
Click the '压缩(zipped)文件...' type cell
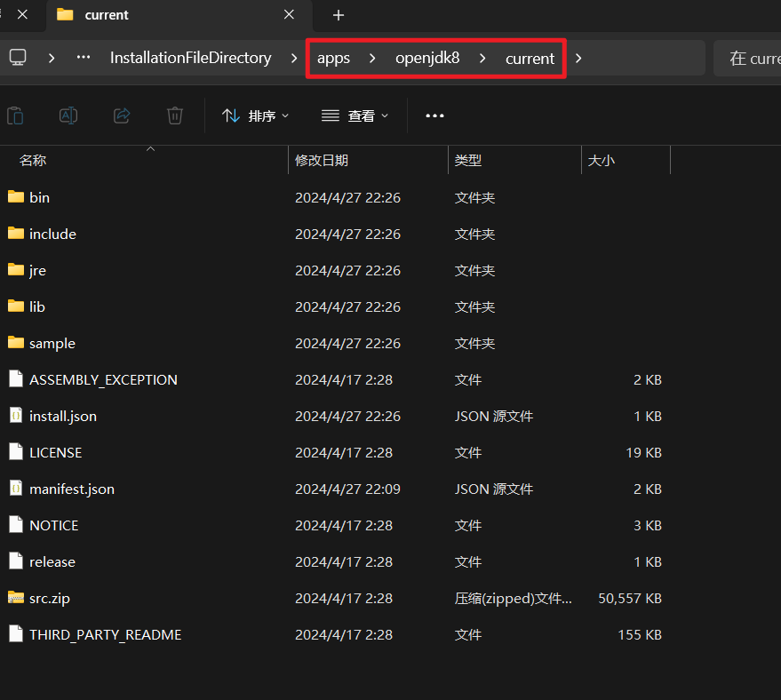point(513,599)
